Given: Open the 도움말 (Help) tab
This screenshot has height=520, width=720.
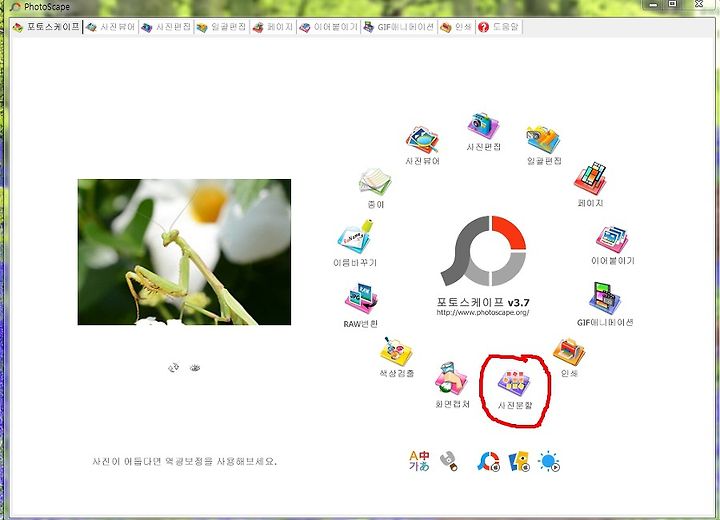Looking at the screenshot, I should [x=499, y=27].
